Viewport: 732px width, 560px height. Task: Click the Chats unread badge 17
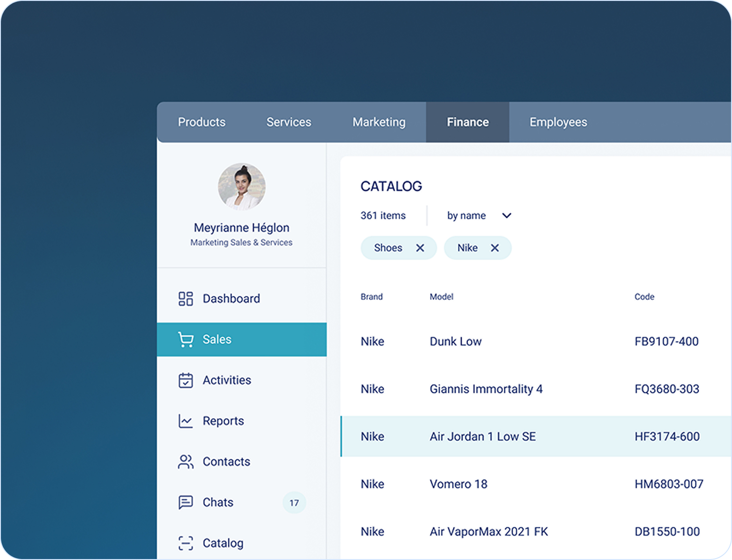pos(294,503)
